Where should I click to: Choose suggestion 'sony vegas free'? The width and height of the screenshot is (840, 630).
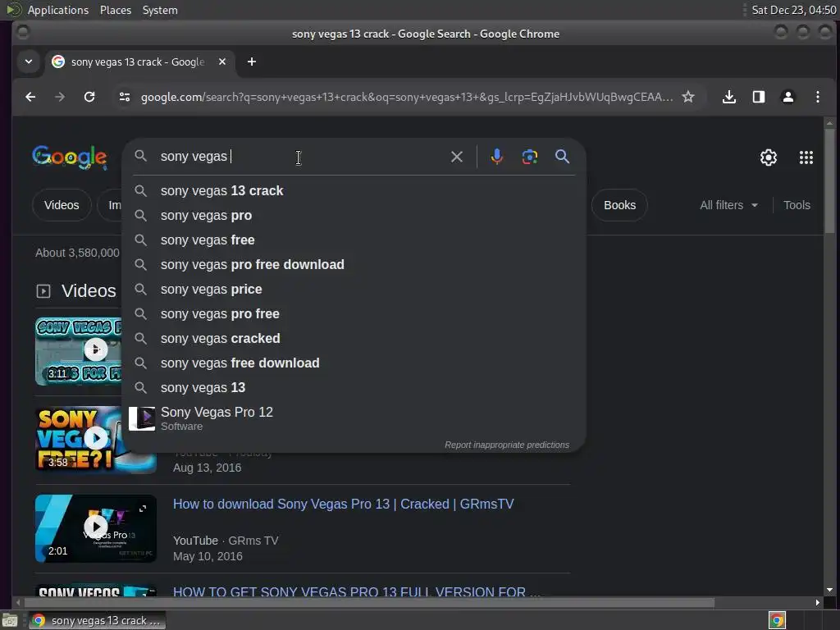coord(354,240)
